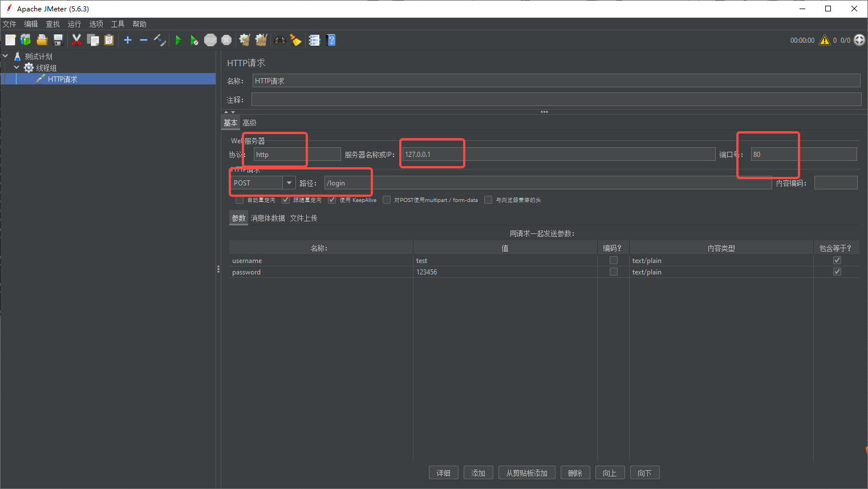Shut down the test with X icon

click(x=226, y=40)
